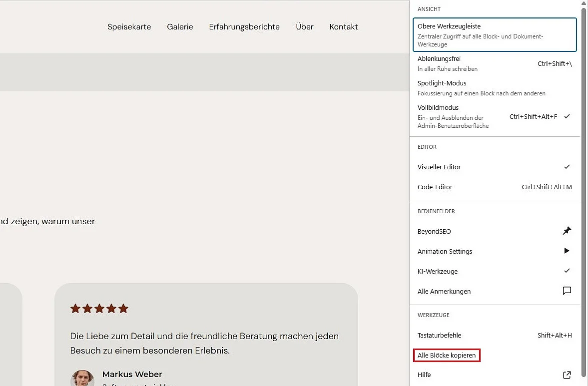Screen dimensions: 588x386
Task: Click the text 'zeigen, warum unser'
Action: [53, 222]
